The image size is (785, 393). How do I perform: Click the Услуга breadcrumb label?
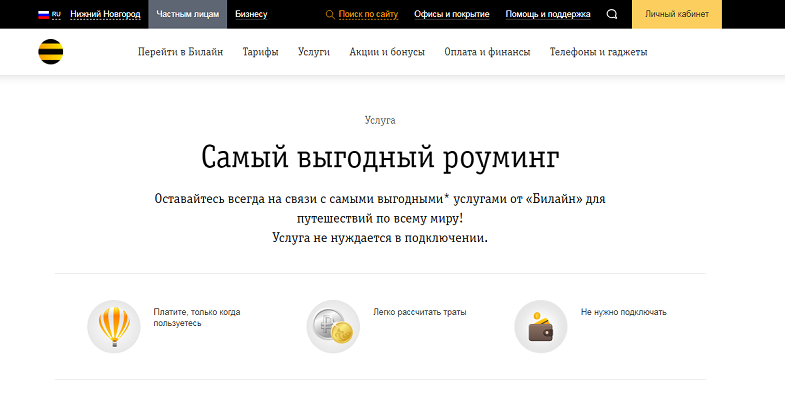[380, 121]
